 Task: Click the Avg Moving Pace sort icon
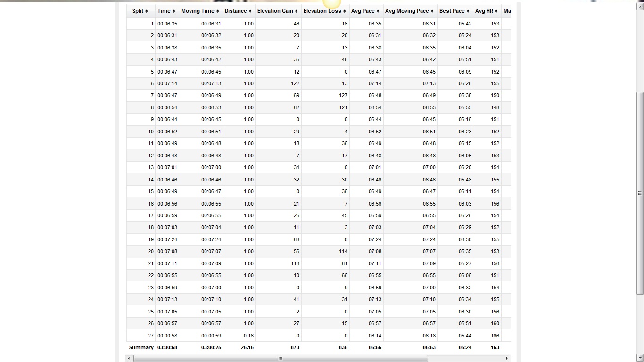432,11
